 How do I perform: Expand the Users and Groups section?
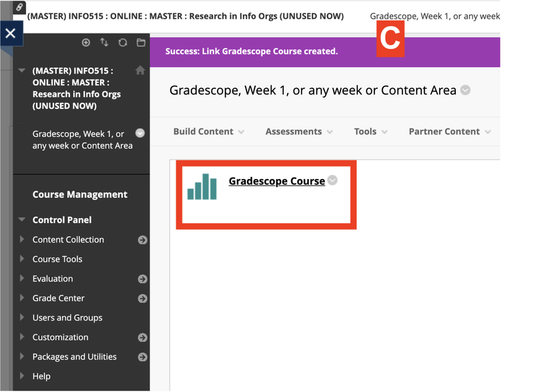pos(67,318)
